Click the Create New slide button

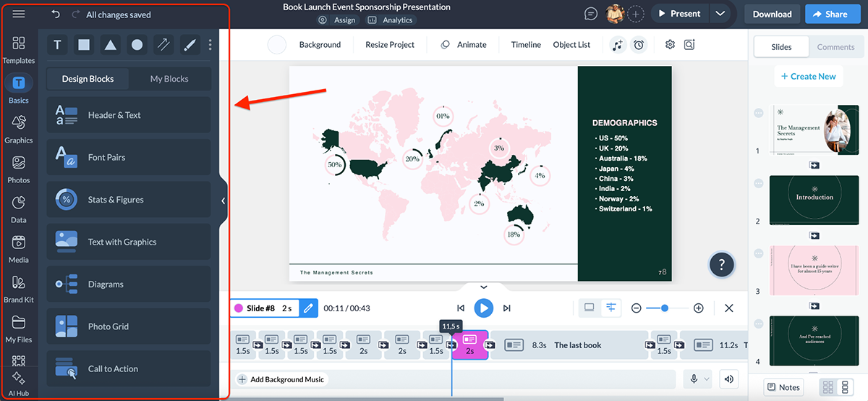[808, 76]
